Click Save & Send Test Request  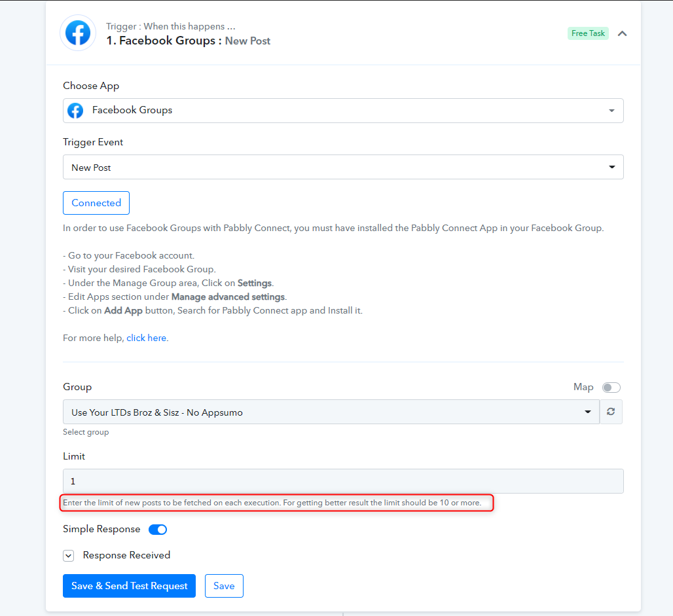pyautogui.click(x=129, y=586)
